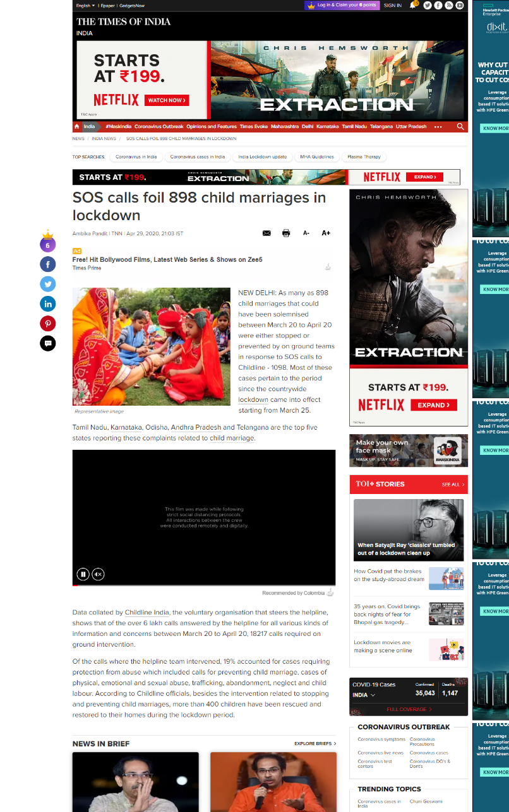Viewport: 509px width, 812px height.
Task: Open Chuni Goswami in Trending Topics
Action: pos(426,801)
